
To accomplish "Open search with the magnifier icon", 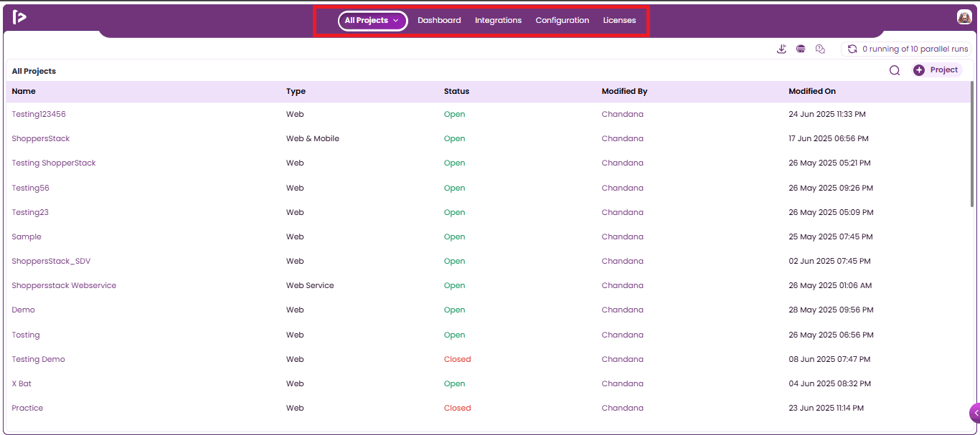I will (895, 70).
